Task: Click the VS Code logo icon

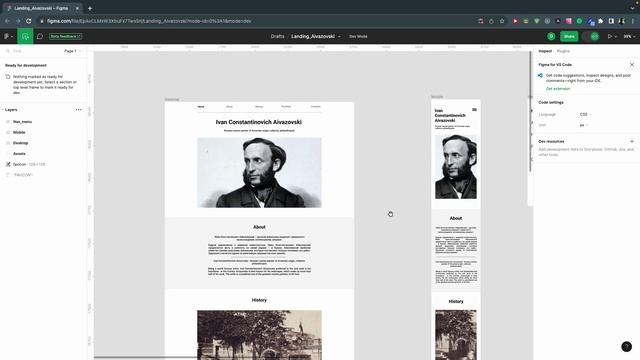Action: click(540, 76)
